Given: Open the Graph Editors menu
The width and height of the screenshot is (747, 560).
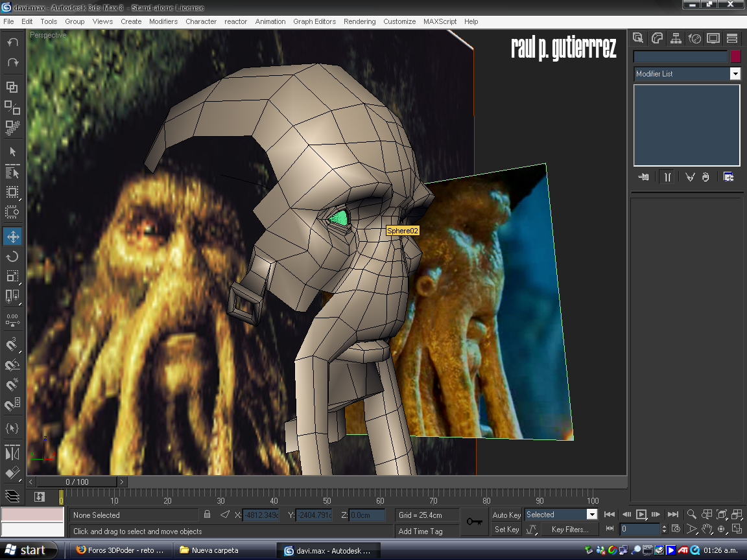Looking at the screenshot, I should click(x=314, y=21).
